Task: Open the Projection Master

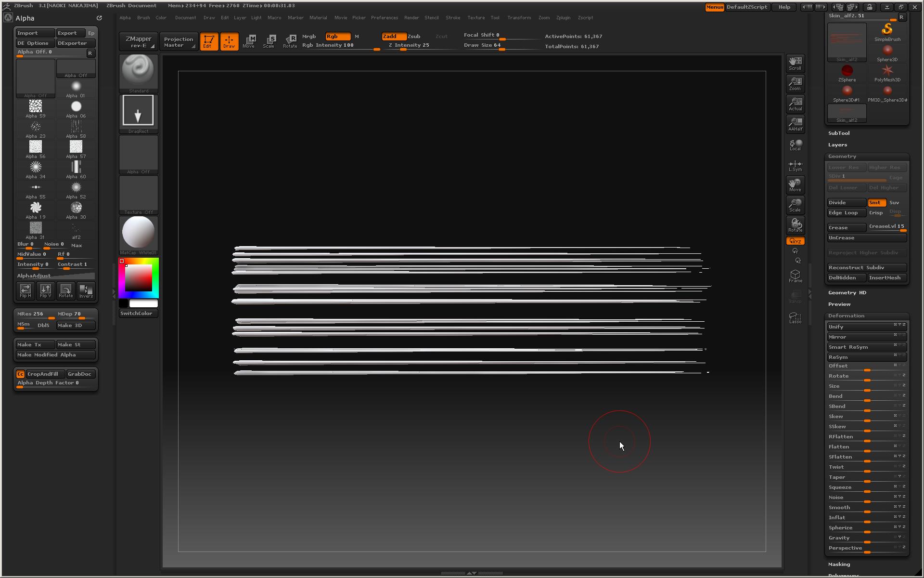Action: pyautogui.click(x=179, y=42)
